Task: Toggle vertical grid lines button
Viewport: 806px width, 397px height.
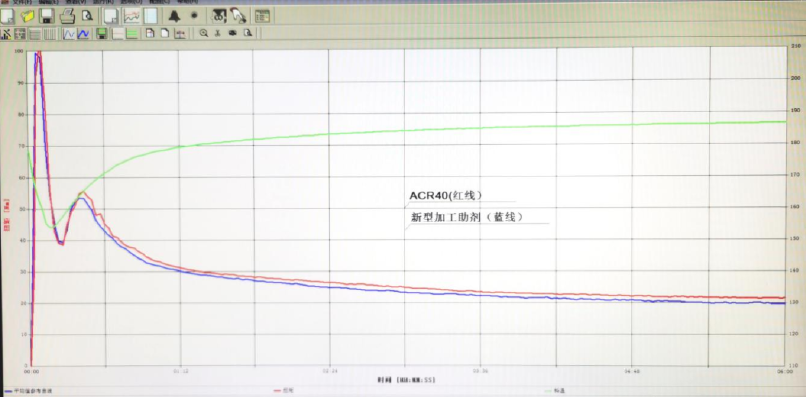Action: point(50,34)
